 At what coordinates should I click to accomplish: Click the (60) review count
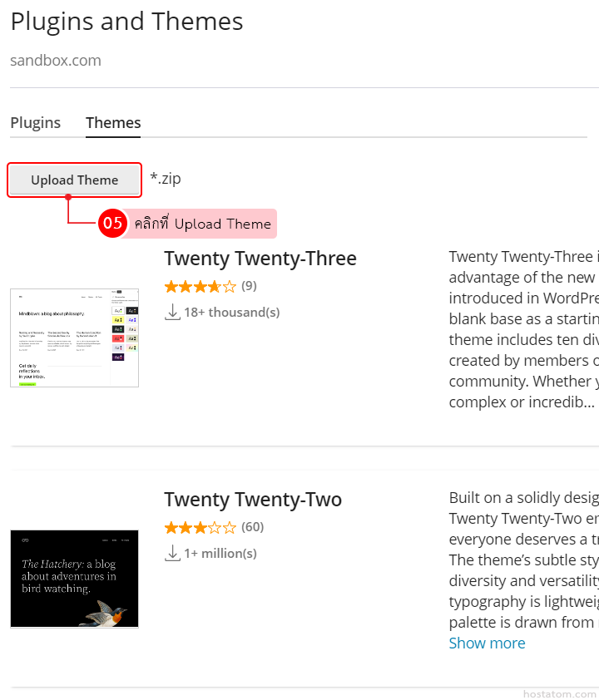pos(252,527)
